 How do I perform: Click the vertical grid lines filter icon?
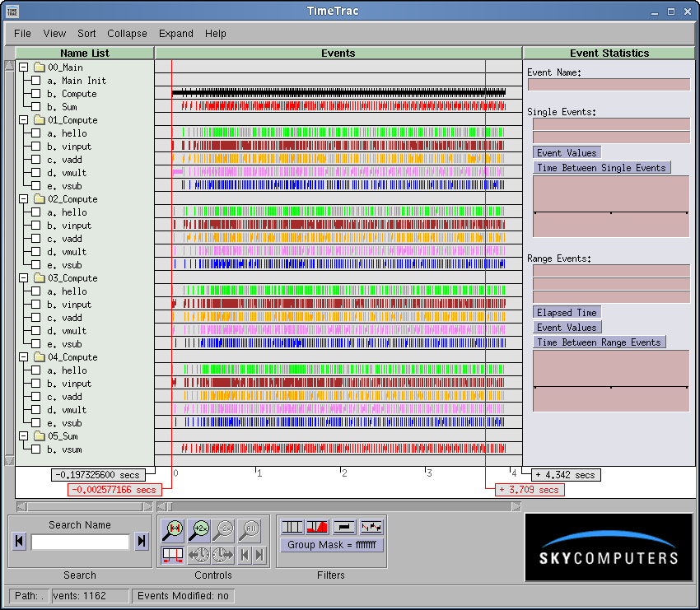pyautogui.click(x=292, y=527)
